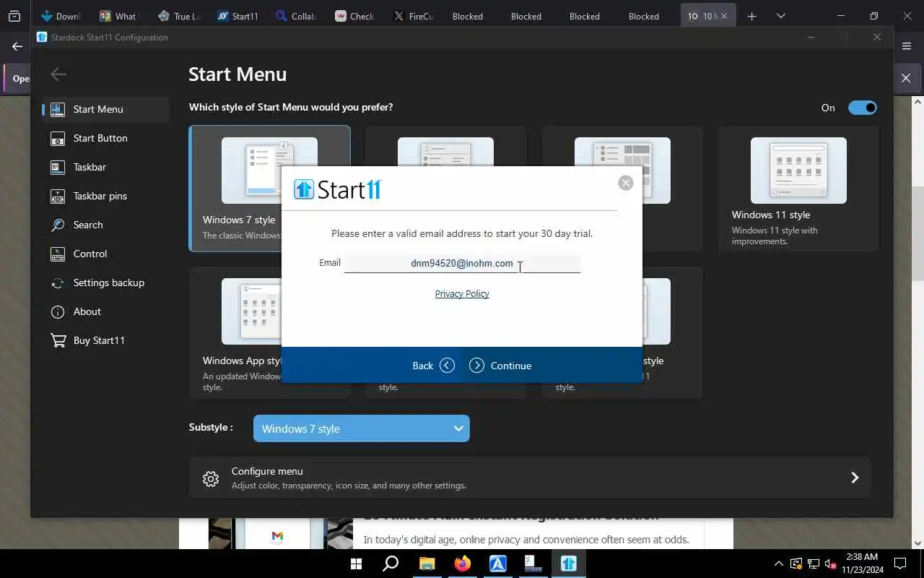Image resolution: width=924 pixels, height=578 pixels.
Task: Close the Start11 trial dialog
Action: point(626,183)
